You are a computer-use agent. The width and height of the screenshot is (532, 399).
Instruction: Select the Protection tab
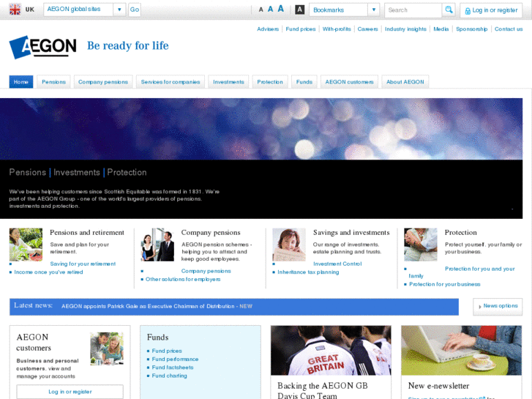[x=270, y=82]
